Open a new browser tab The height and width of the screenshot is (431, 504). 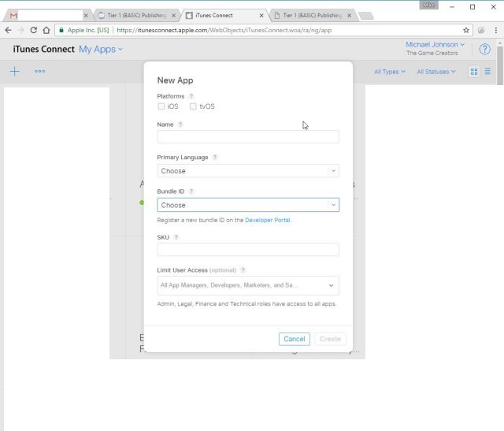[365, 16]
